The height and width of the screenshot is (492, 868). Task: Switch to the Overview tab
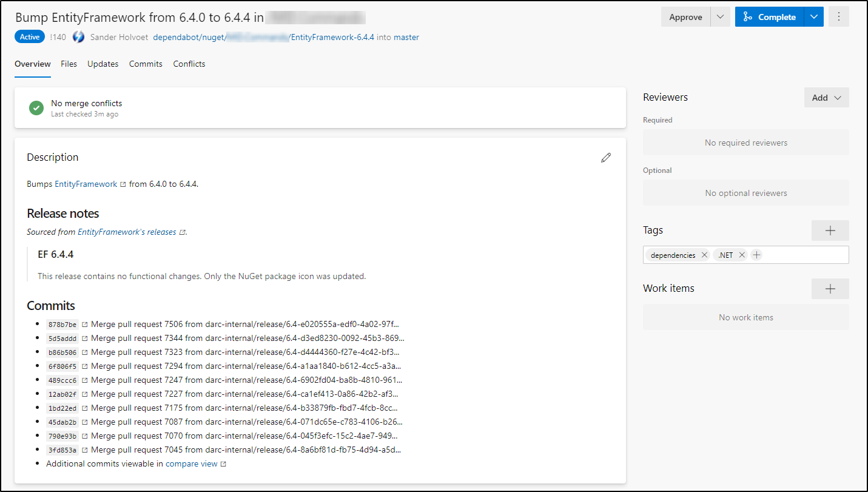coord(33,64)
